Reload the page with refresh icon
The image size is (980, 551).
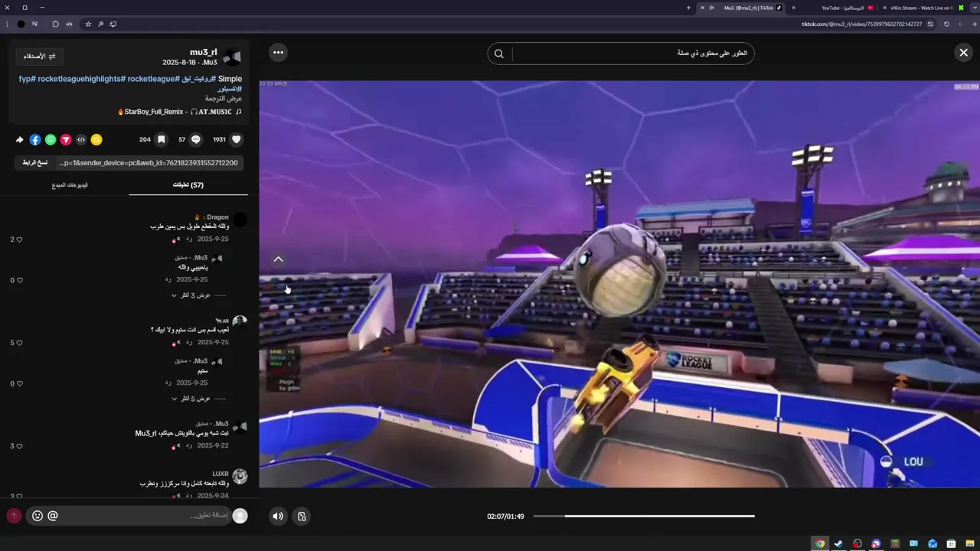[x=946, y=24]
